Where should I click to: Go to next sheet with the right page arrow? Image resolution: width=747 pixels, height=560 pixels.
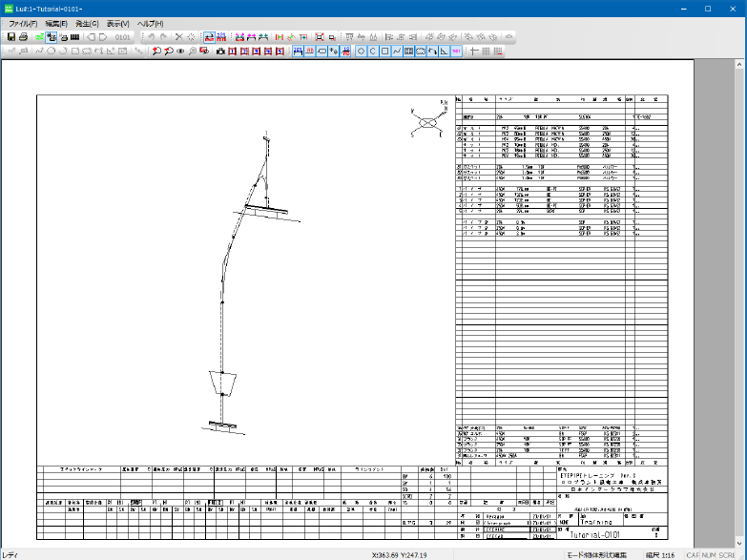[x=103, y=36]
